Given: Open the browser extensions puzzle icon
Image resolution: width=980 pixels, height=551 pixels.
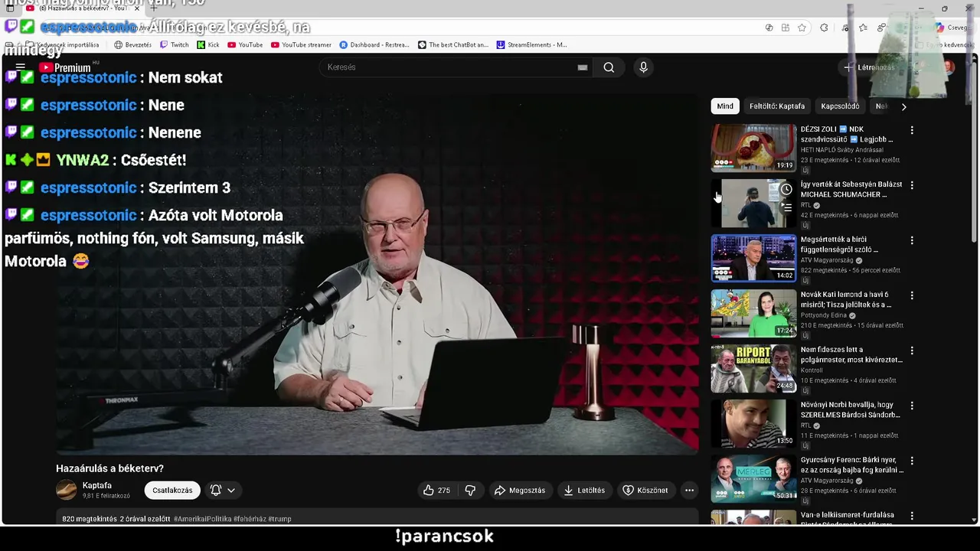Looking at the screenshot, I should 824,28.
